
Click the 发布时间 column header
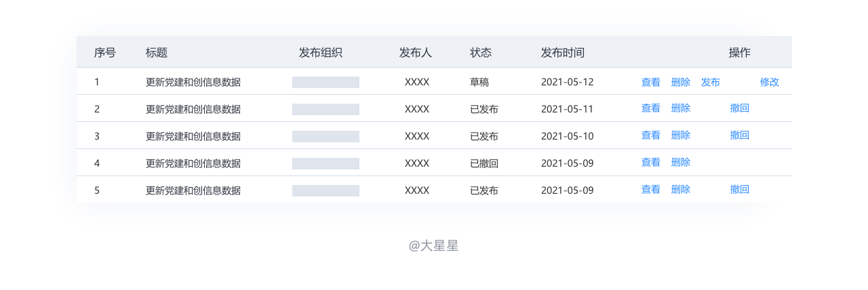(x=562, y=52)
